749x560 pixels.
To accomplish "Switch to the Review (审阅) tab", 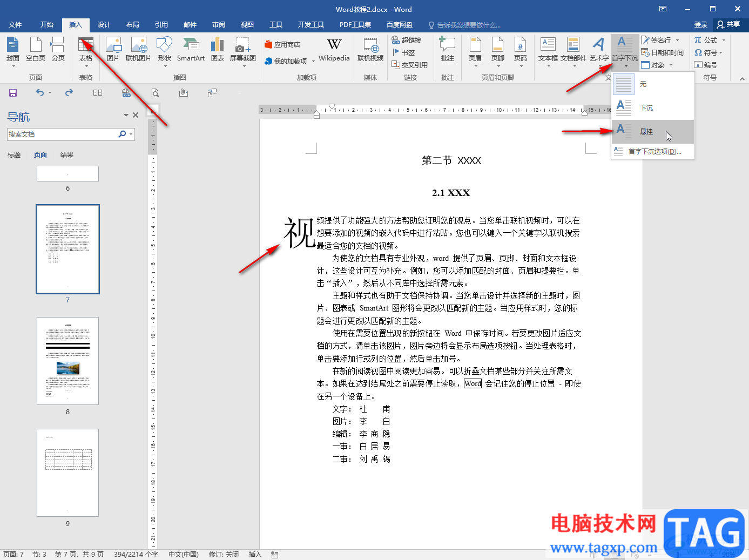I will pos(219,25).
